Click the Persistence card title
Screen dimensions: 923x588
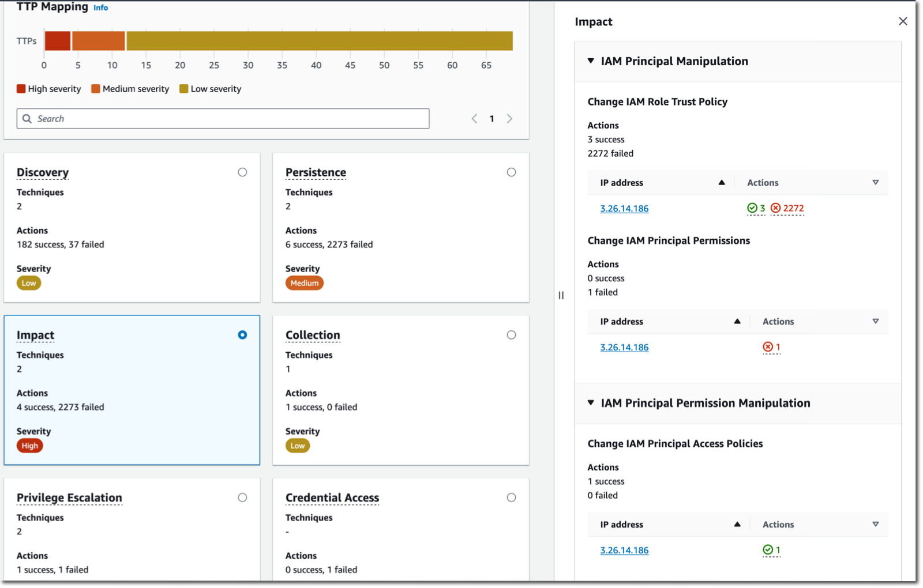[x=316, y=172]
